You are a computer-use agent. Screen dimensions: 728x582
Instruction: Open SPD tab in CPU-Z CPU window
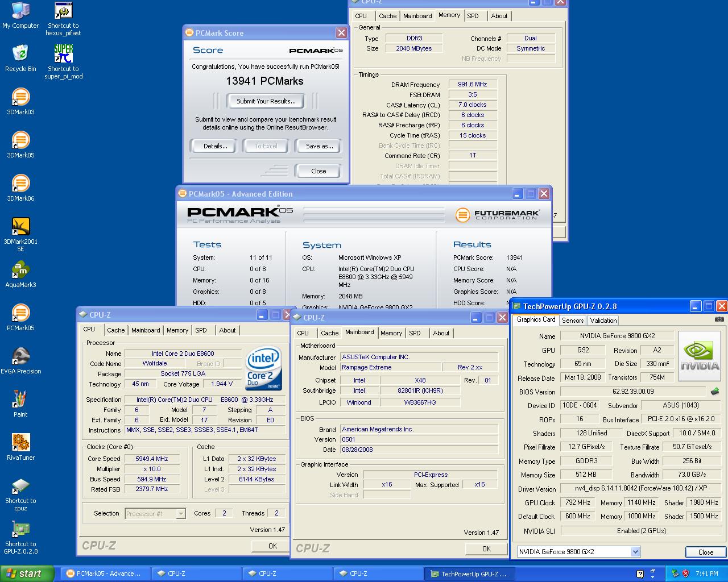(x=201, y=330)
